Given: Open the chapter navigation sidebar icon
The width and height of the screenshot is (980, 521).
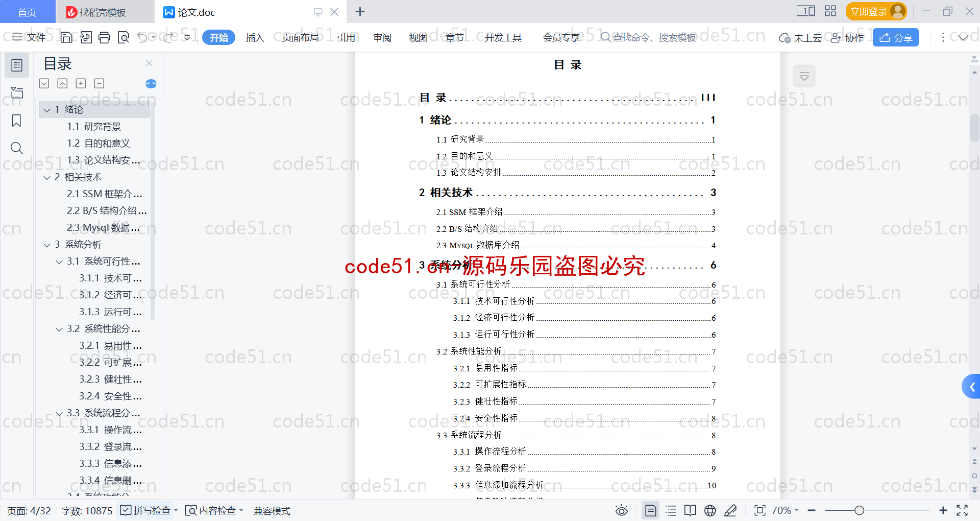Looking at the screenshot, I should tap(17, 92).
